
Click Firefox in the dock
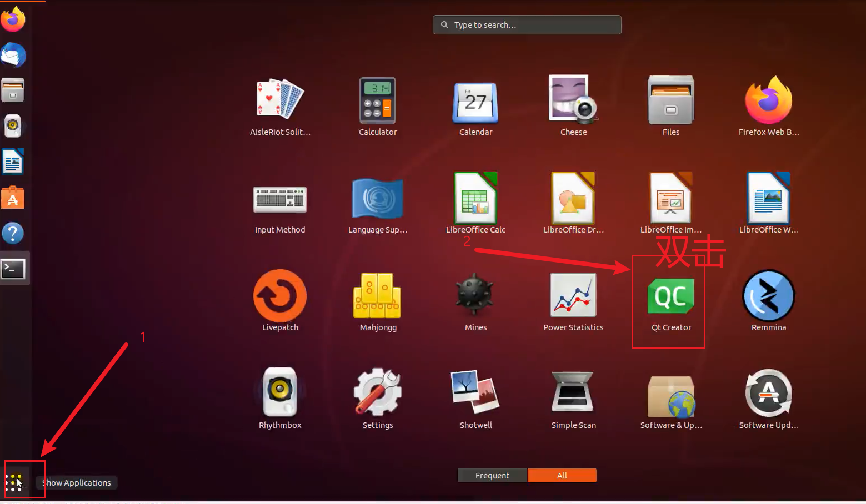pyautogui.click(x=13, y=19)
